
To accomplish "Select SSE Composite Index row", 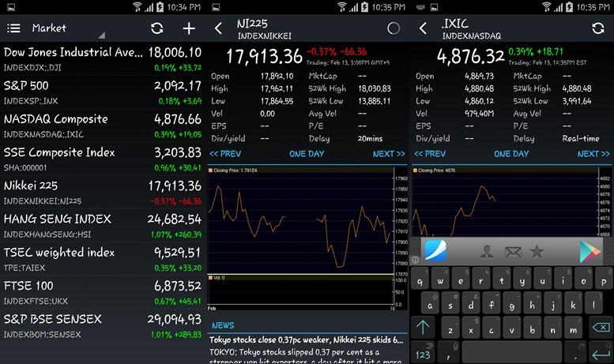I will tap(102, 159).
